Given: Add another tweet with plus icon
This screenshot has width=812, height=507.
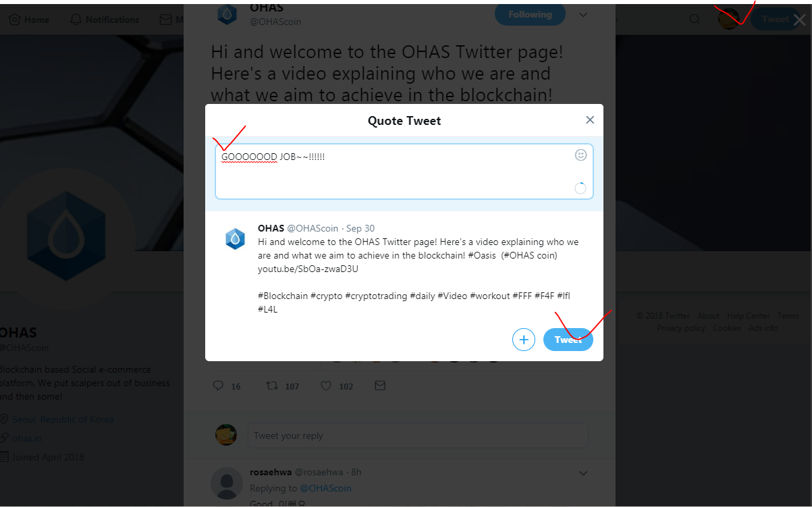Looking at the screenshot, I should coord(524,340).
